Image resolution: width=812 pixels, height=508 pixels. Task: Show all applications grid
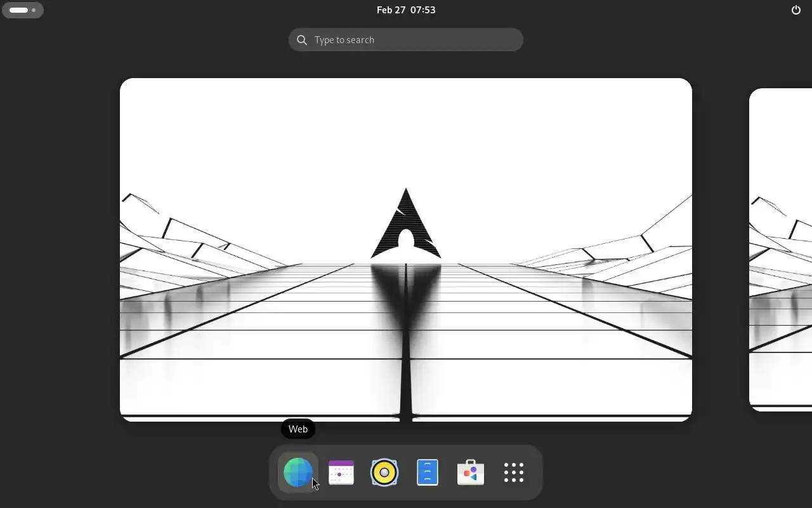point(514,472)
